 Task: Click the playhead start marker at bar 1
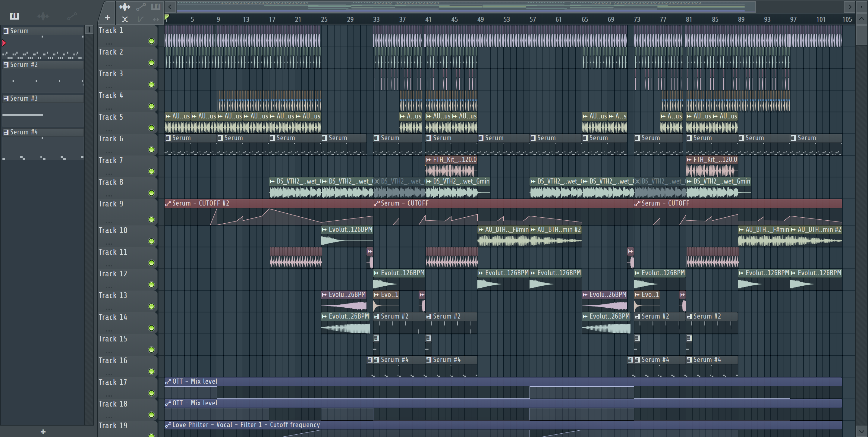[166, 17]
